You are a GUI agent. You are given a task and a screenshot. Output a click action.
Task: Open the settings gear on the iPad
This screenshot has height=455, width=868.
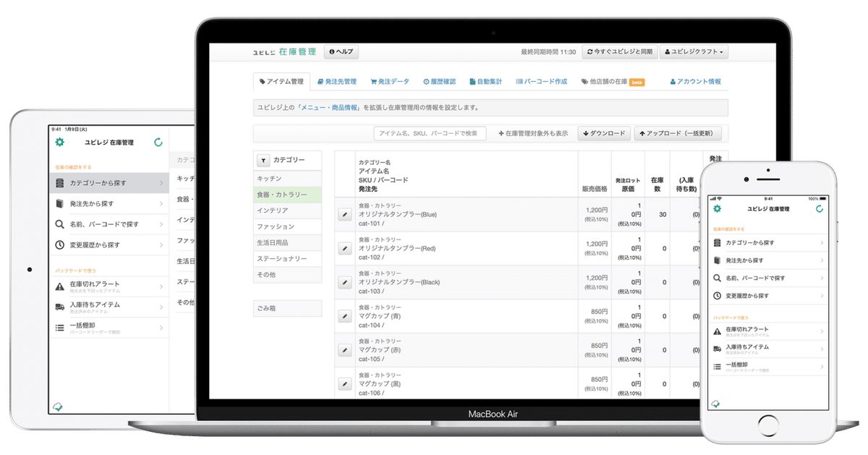60,143
